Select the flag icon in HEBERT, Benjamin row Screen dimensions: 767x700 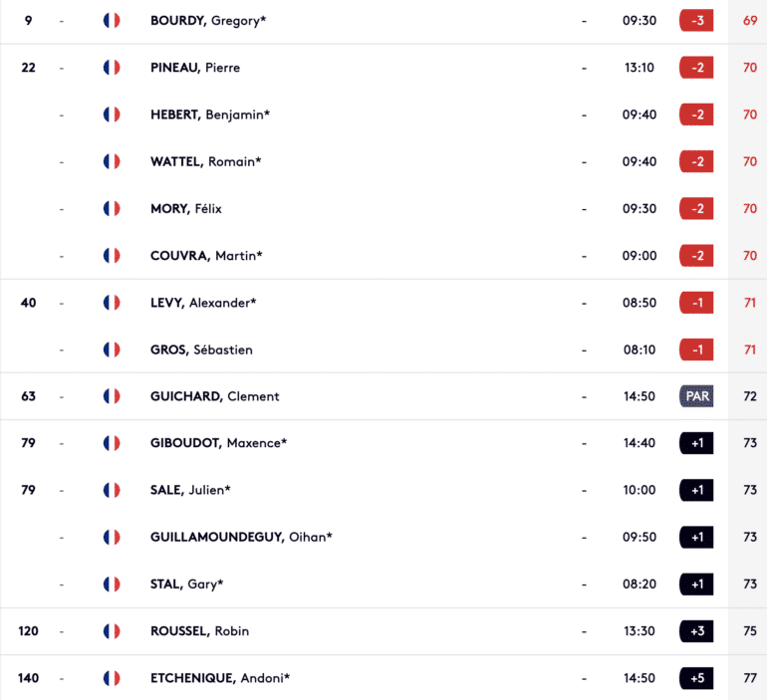112,115
